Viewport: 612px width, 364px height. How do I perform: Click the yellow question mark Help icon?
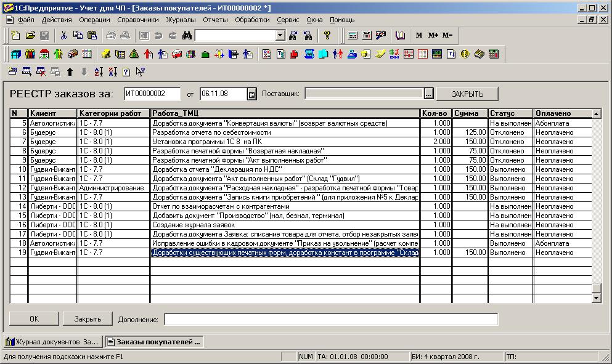(x=327, y=35)
